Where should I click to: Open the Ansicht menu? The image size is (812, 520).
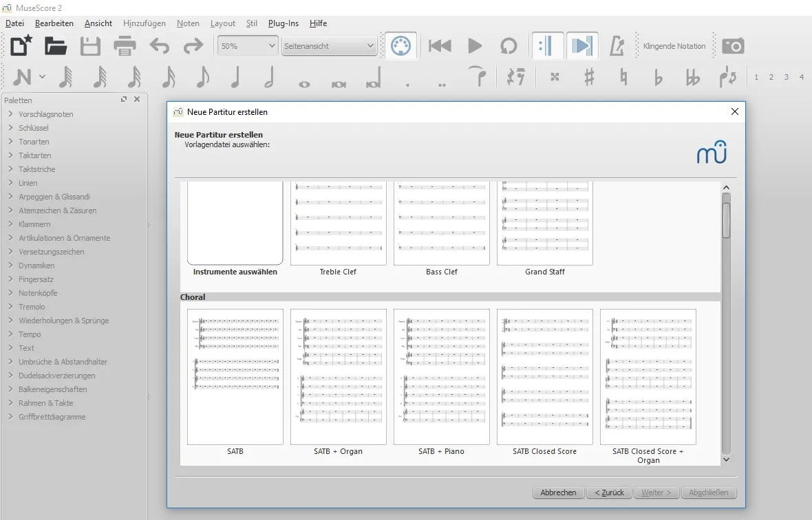pos(98,23)
